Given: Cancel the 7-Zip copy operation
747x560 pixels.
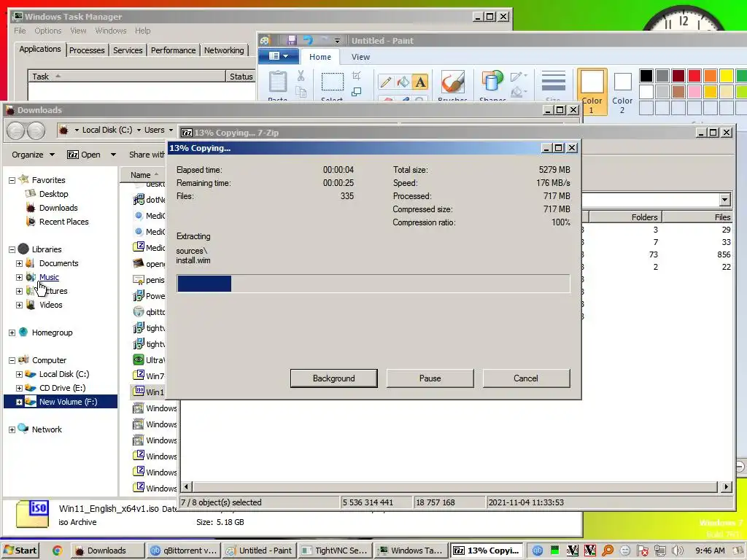Looking at the screenshot, I should click(526, 378).
